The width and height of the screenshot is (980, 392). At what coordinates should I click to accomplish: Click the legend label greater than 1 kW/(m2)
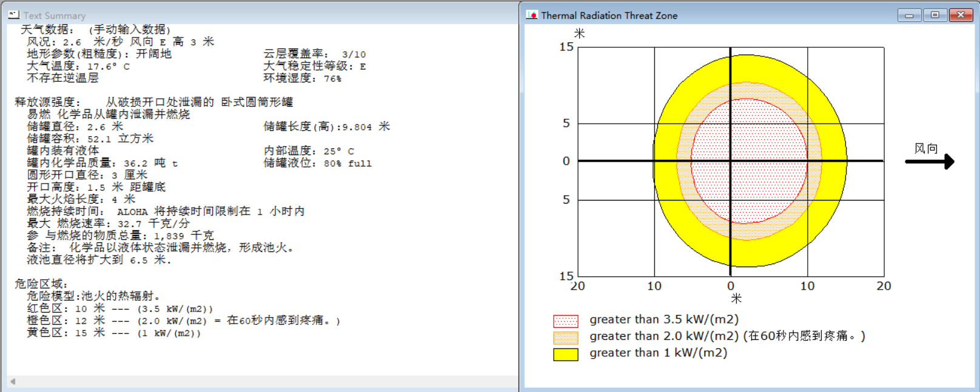click(658, 353)
